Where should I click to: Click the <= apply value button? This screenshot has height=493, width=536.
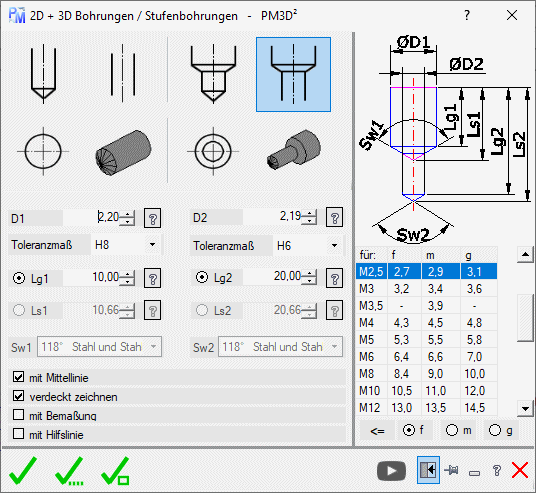click(x=377, y=431)
